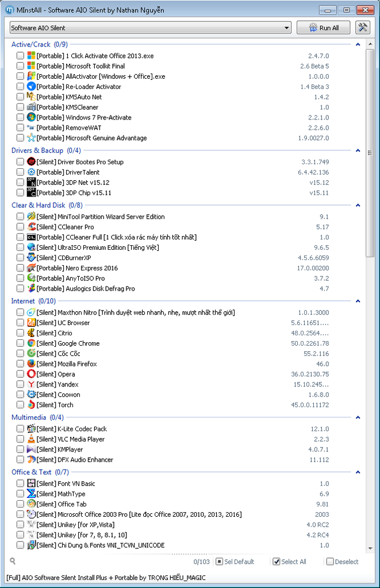This screenshot has height=588, width=380.
Task: Collapse the Multimedia group
Action: click(x=358, y=417)
